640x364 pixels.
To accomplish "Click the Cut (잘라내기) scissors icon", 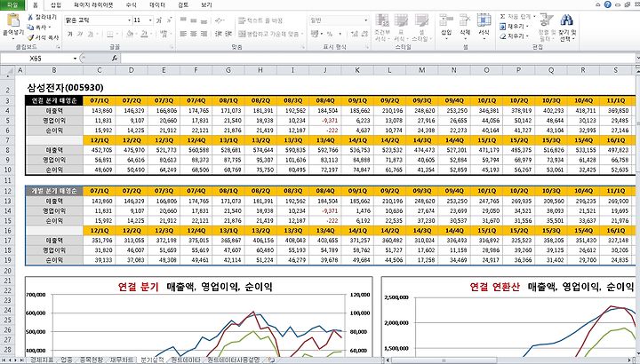I will (x=30, y=17).
